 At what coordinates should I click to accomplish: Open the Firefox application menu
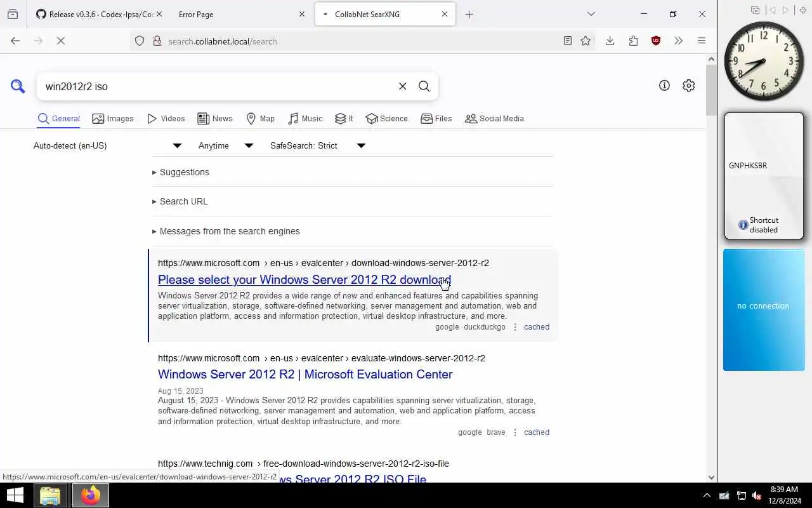pos(701,41)
